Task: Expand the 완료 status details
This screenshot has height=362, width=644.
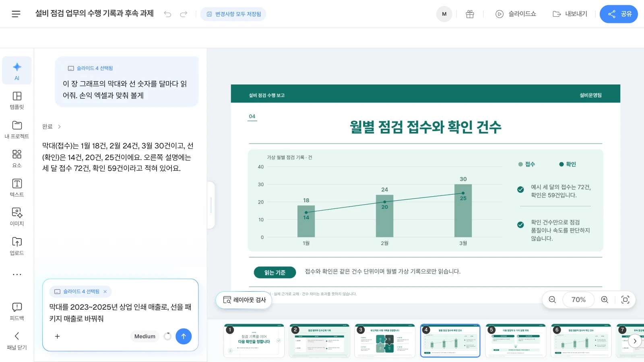Action: [x=52, y=126]
